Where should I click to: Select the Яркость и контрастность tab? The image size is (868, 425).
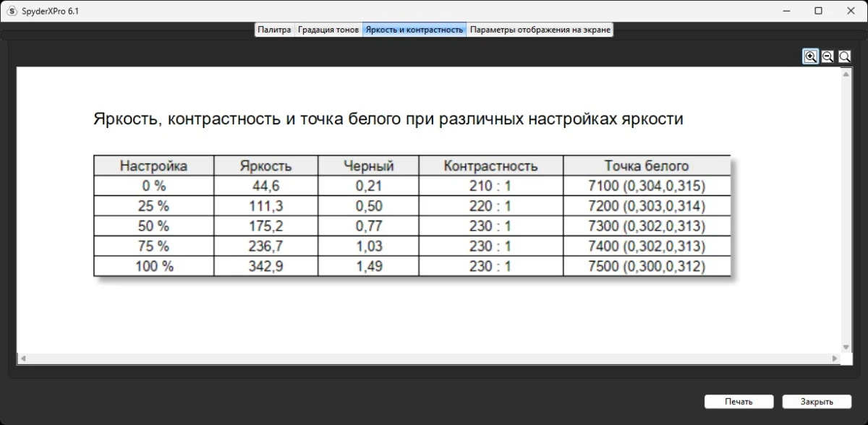[414, 30]
